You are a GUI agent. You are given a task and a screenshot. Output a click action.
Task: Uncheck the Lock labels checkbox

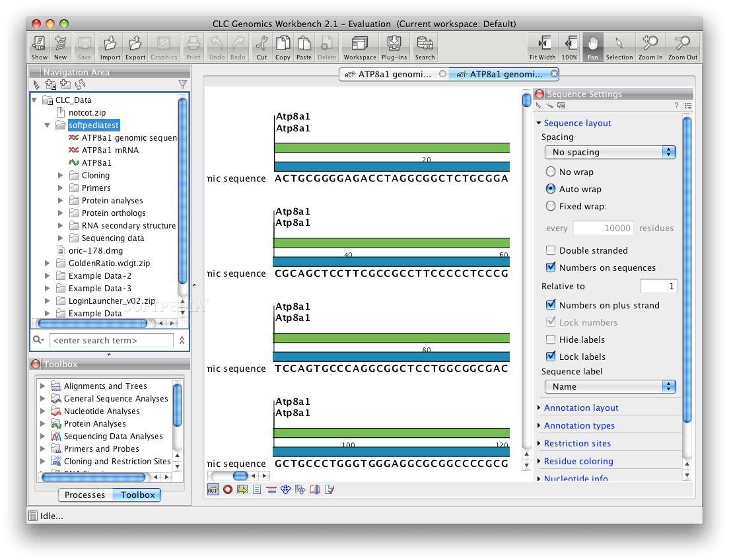(x=551, y=357)
